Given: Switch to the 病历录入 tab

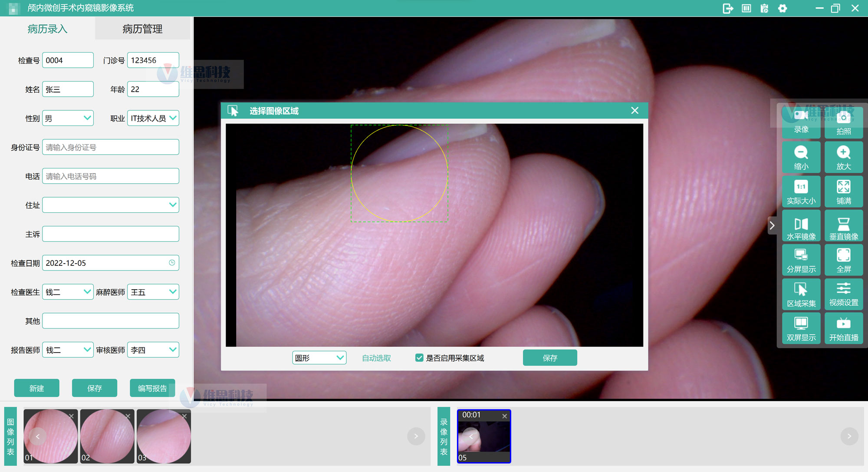Looking at the screenshot, I should point(47,29).
